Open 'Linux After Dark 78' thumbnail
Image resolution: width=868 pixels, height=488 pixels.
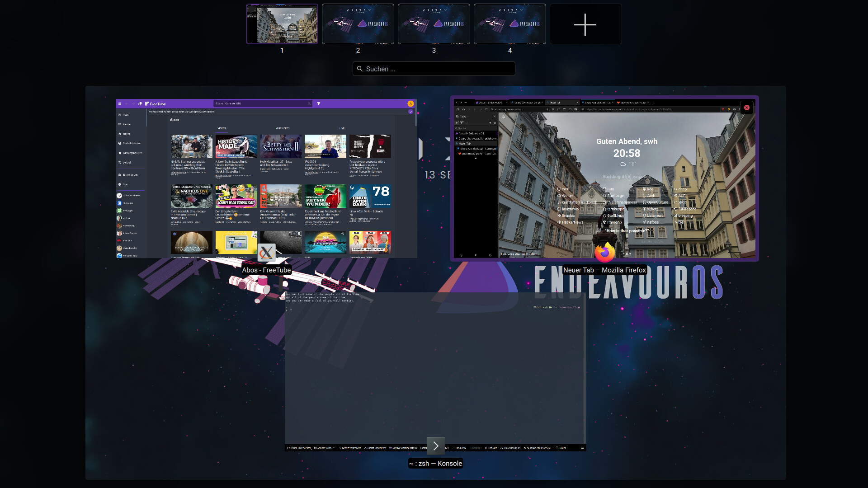click(370, 196)
